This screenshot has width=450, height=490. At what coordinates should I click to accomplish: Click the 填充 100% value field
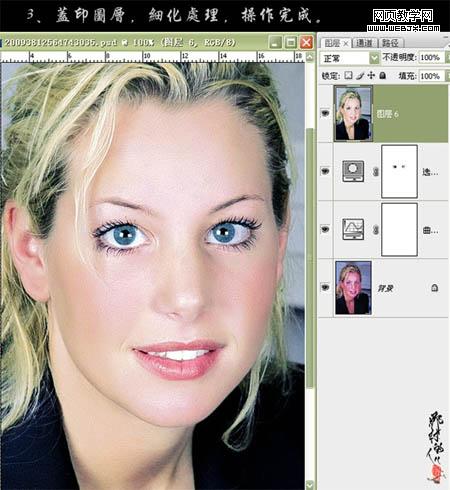(x=432, y=76)
